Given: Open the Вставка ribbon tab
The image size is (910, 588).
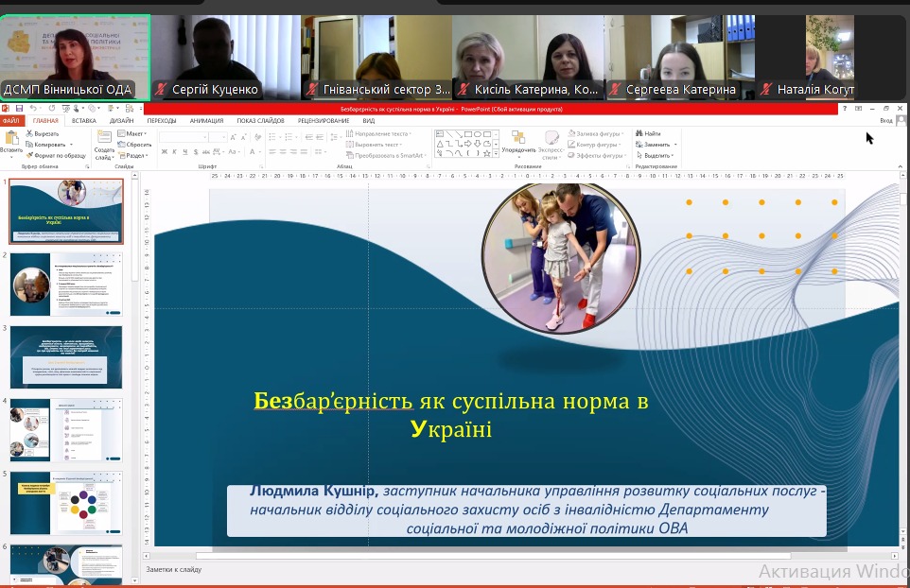Looking at the screenshot, I should (x=83, y=121).
